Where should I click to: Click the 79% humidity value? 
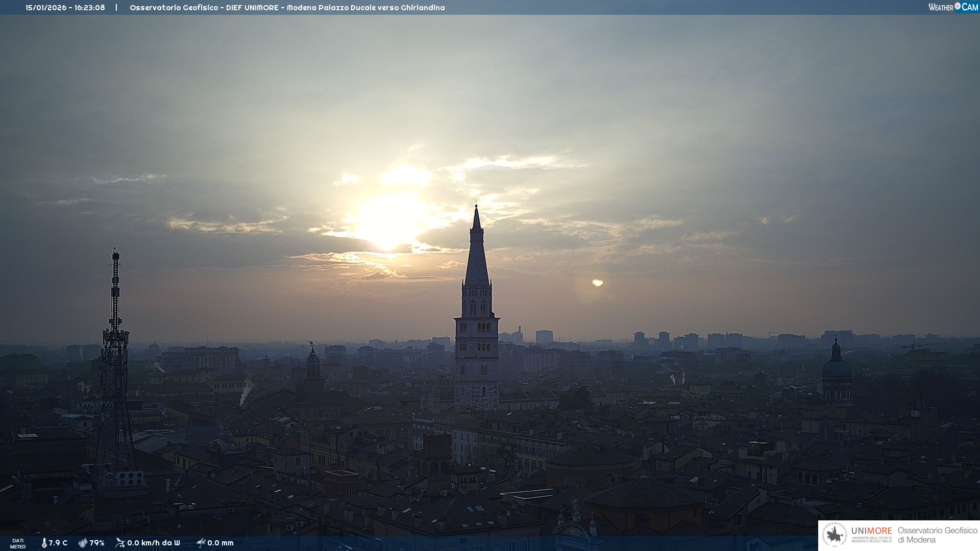click(97, 543)
